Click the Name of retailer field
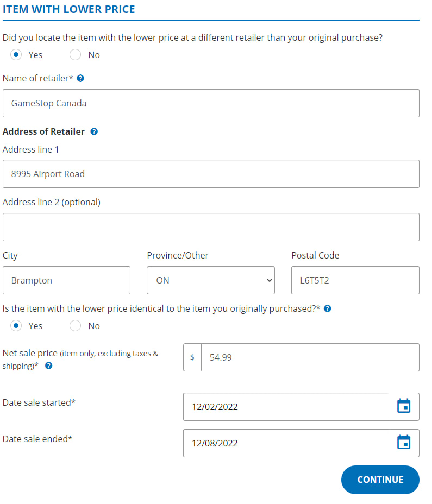 coord(211,103)
